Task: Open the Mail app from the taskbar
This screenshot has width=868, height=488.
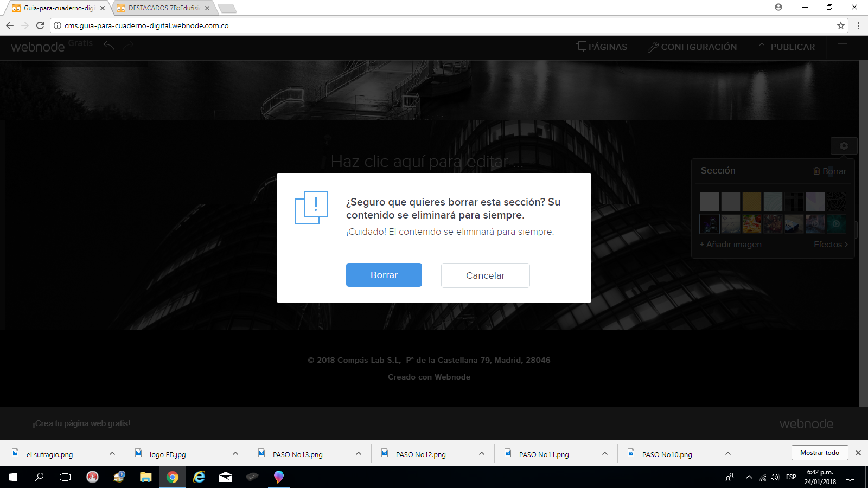Action: click(226, 477)
